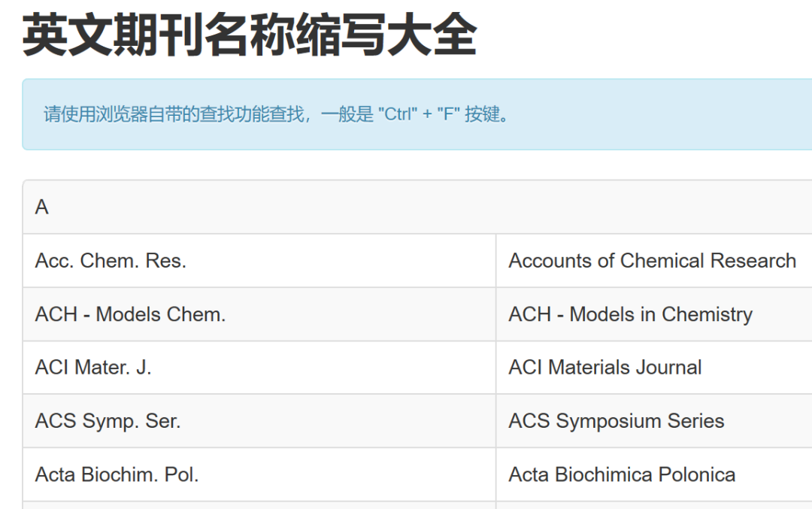Click the "Ctrl" text in the hint
This screenshot has height=509, width=812.
tap(400, 115)
